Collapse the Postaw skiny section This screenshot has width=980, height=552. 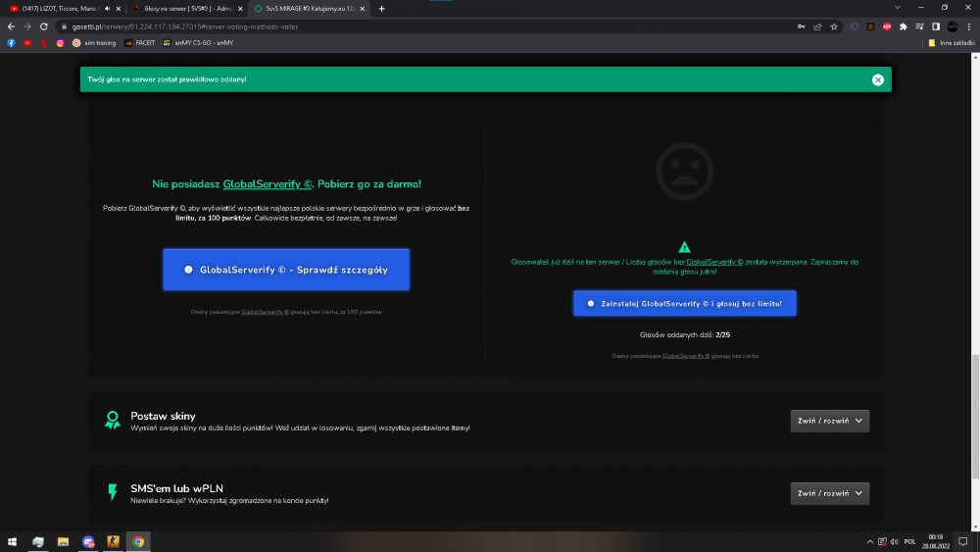829,421
